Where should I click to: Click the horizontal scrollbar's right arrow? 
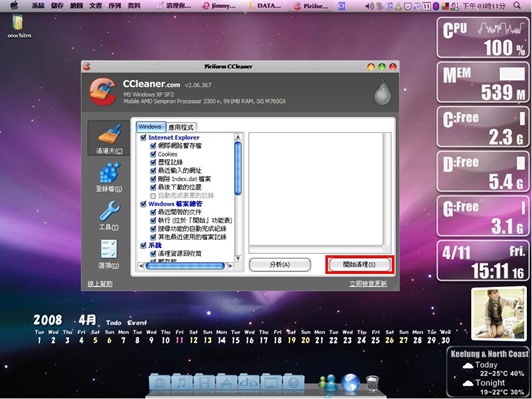(x=230, y=266)
